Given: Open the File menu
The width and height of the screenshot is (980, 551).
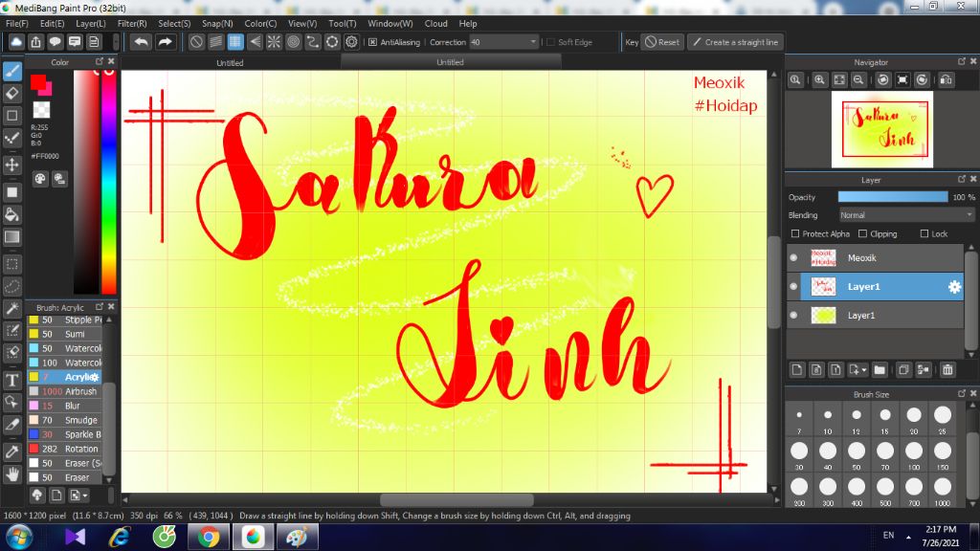Looking at the screenshot, I should 17,23.
